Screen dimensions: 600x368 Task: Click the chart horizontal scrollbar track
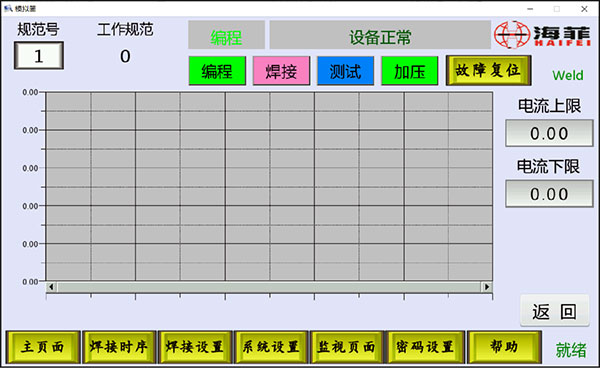(269, 287)
